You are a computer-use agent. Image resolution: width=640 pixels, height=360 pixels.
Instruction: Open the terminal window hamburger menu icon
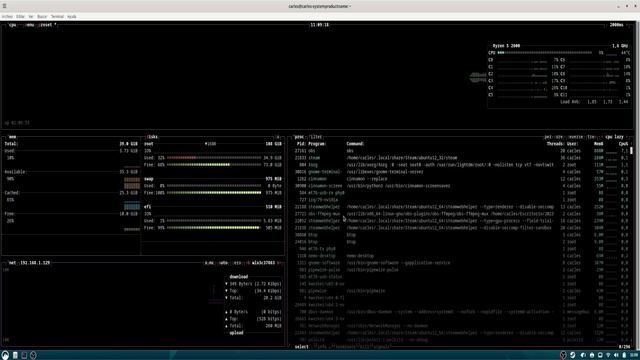pos(4,6)
